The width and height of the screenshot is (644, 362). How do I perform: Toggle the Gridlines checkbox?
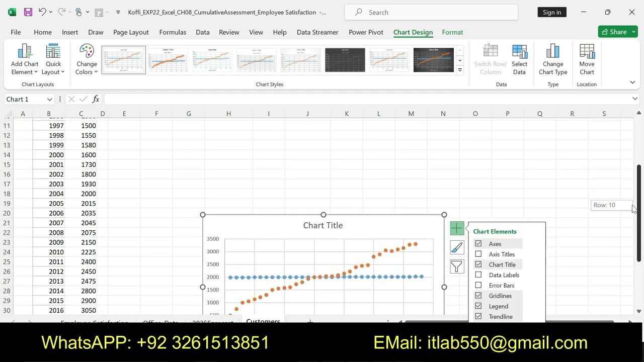[478, 296]
